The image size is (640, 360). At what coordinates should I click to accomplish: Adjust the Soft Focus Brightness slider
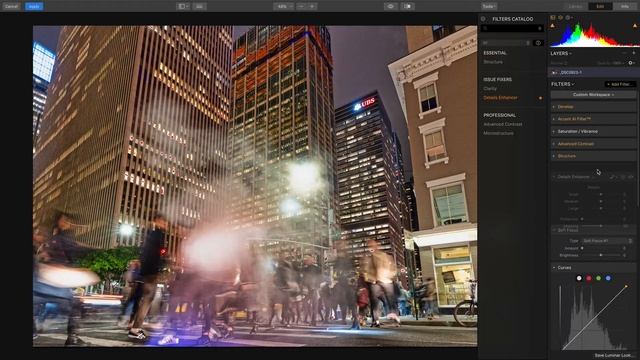(x=602, y=255)
